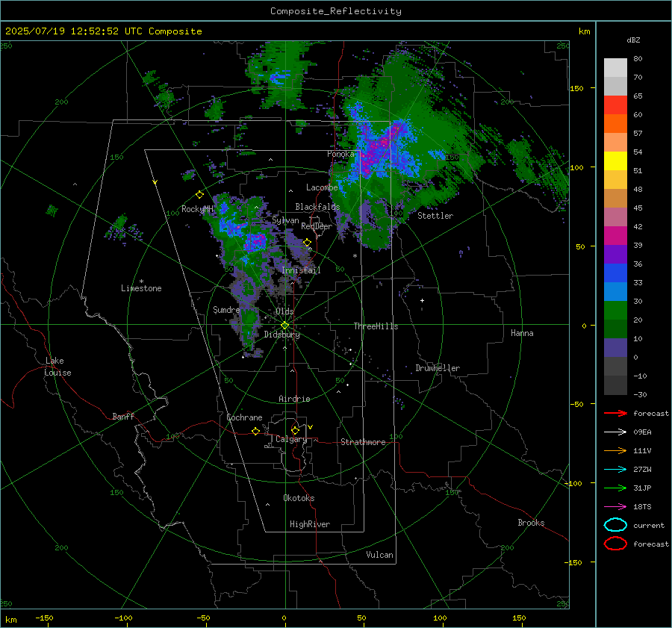Click the yellow diamond marker above Calgary

[295, 430]
